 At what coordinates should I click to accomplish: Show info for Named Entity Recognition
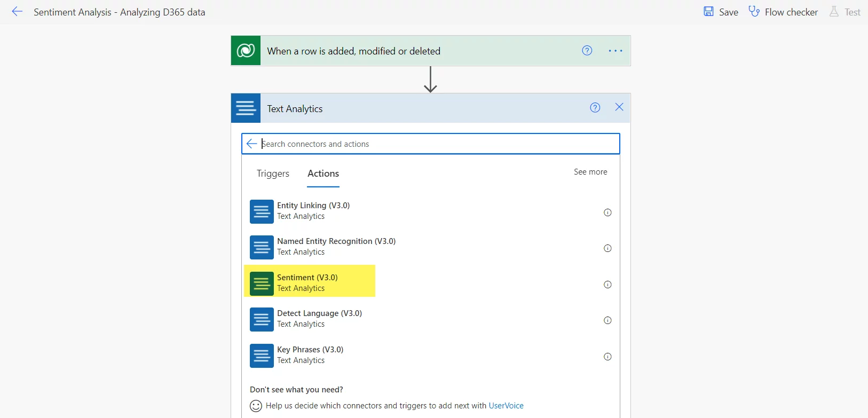[x=607, y=248]
